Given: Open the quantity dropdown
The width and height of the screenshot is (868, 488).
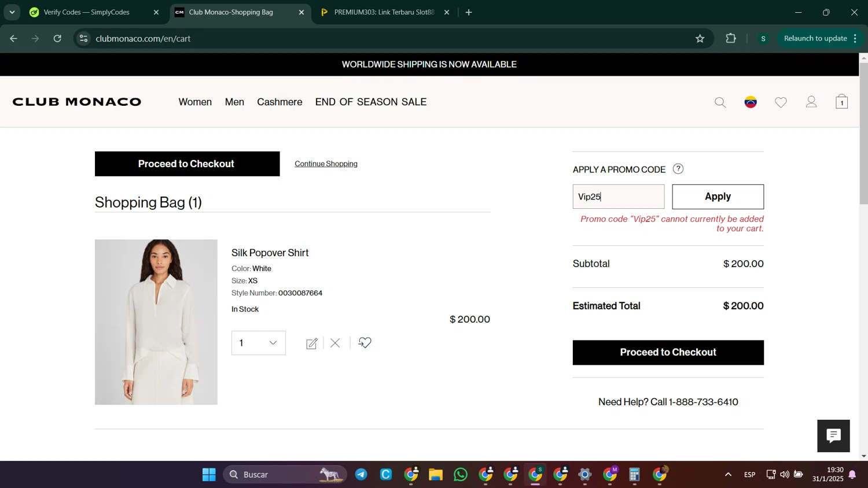Looking at the screenshot, I should pos(259,343).
